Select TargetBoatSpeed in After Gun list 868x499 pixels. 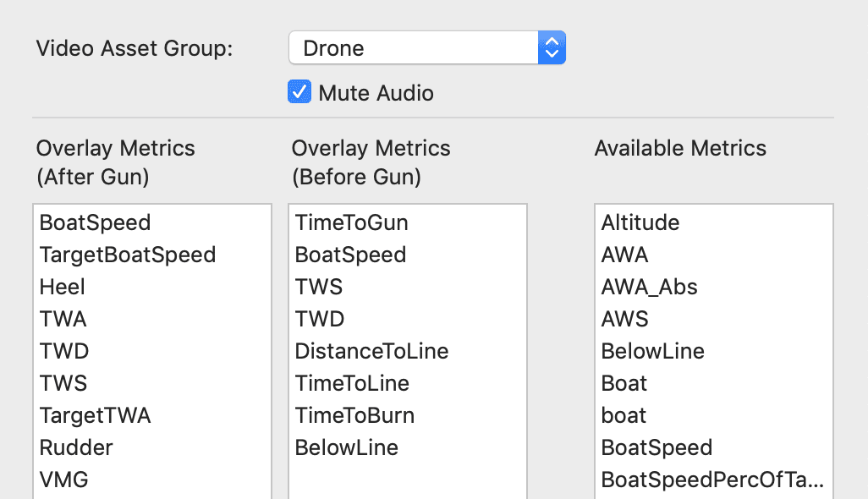coord(152,255)
